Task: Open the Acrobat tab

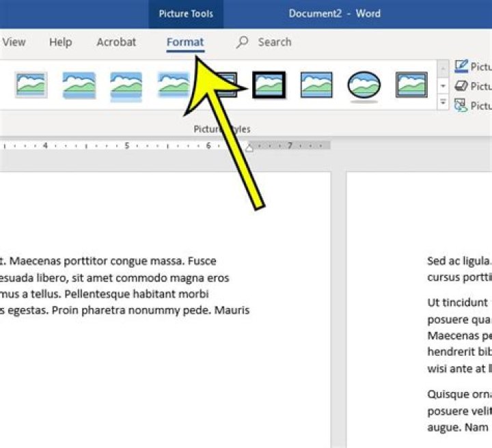Action: pos(116,42)
